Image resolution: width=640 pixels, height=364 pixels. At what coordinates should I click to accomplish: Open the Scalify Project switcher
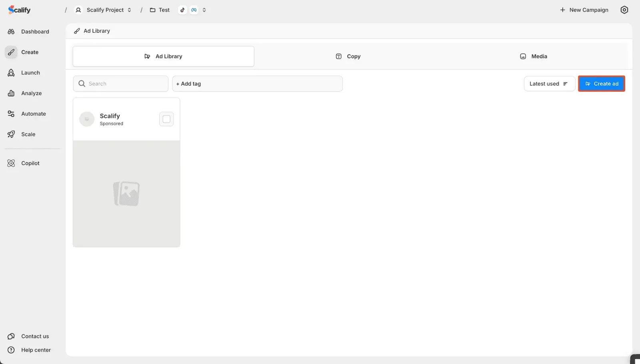[103, 10]
